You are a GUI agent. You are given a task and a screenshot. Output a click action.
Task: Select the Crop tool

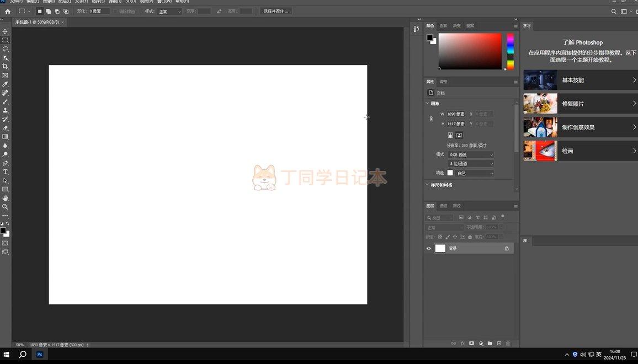(6, 66)
